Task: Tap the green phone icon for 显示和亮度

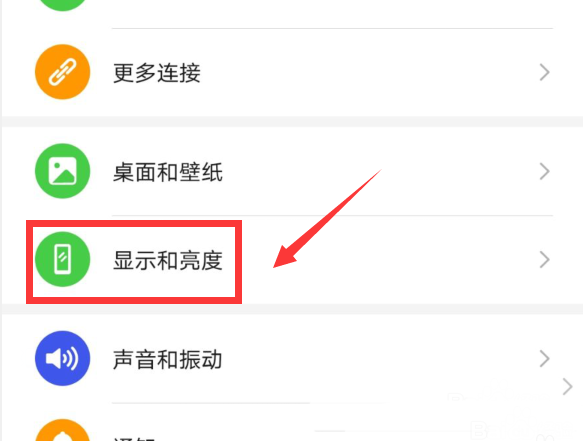Action: (x=62, y=259)
